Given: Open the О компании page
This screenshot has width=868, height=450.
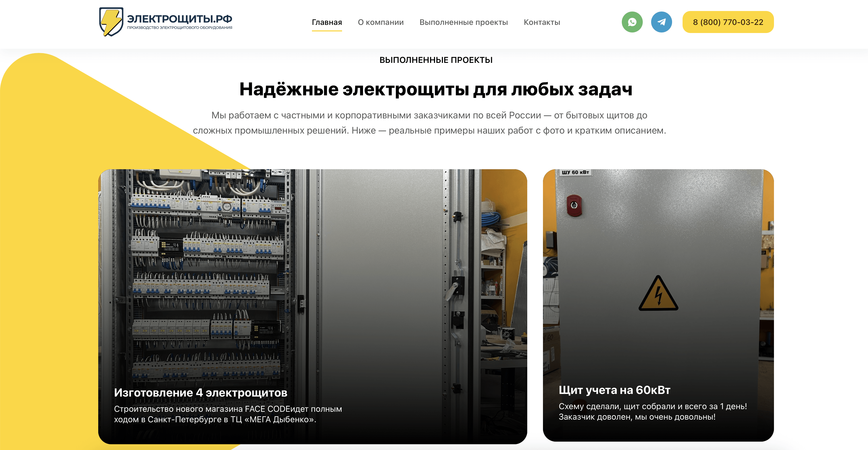Looking at the screenshot, I should (x=380, y=22).
